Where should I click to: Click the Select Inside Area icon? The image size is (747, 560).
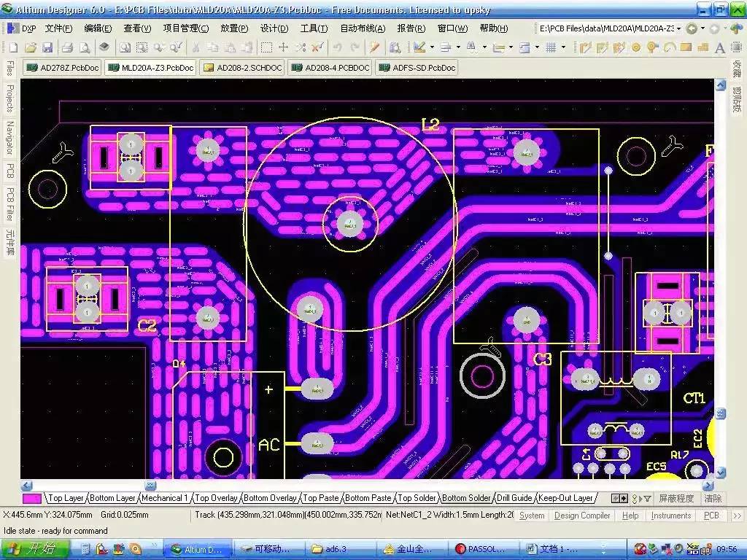267,47
